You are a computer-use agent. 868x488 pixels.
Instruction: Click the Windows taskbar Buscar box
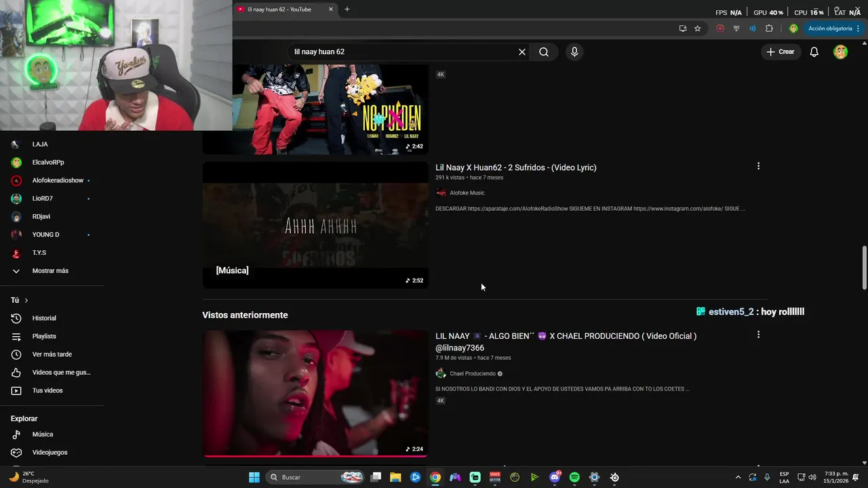tap(315, 477)
